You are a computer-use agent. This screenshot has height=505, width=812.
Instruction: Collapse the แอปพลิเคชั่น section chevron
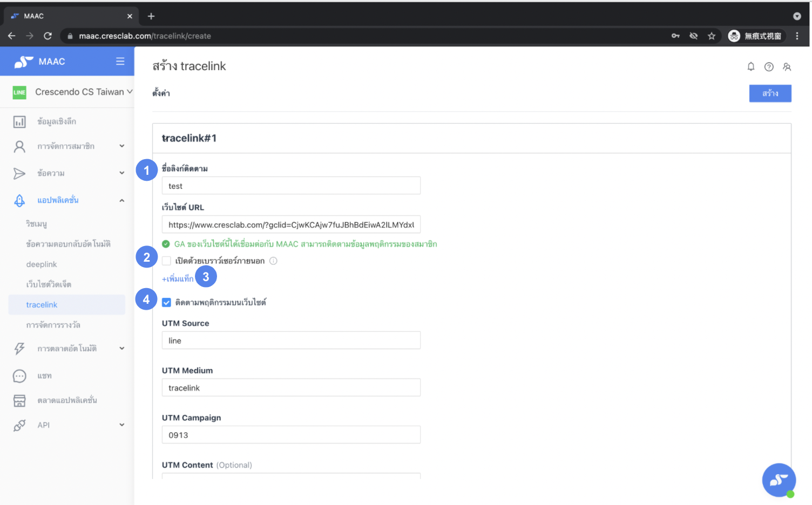coord(122,200)
